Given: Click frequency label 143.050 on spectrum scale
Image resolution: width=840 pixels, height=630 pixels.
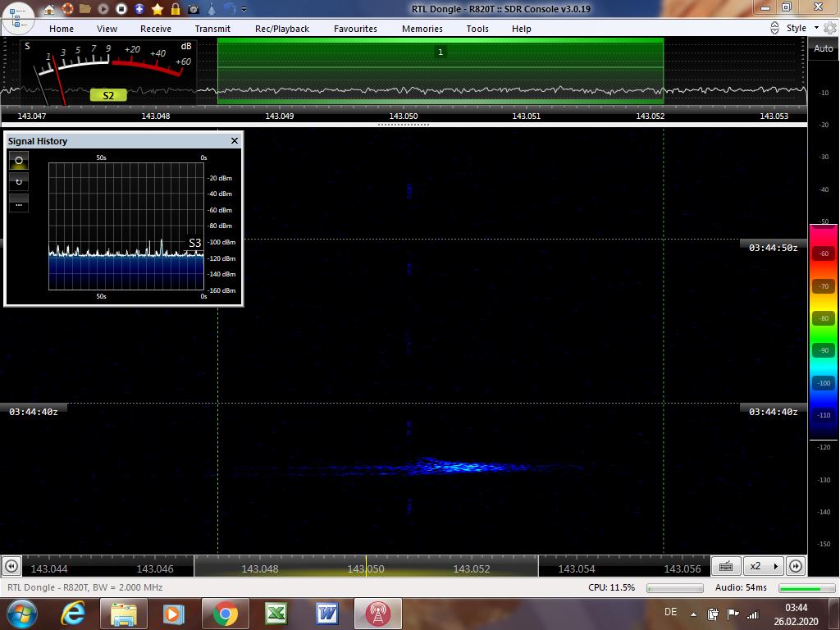Looking at the screenshot, I should (x=404, y=116).
